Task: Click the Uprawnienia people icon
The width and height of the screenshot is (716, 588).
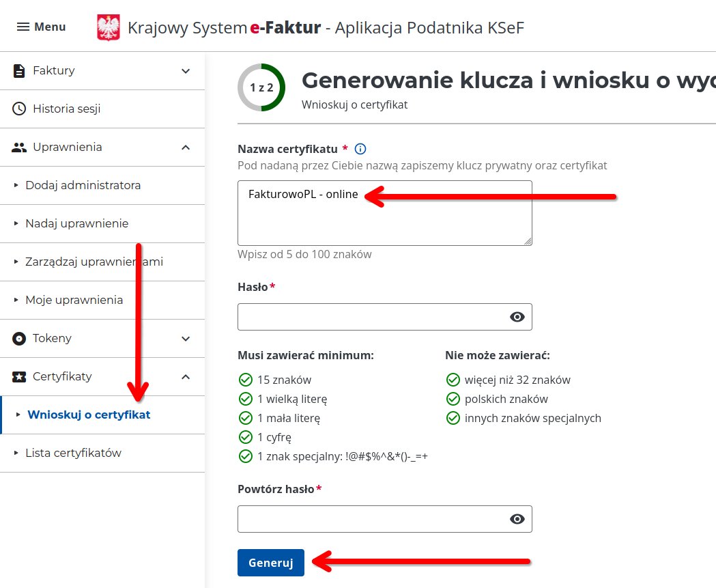Action: 19,147
